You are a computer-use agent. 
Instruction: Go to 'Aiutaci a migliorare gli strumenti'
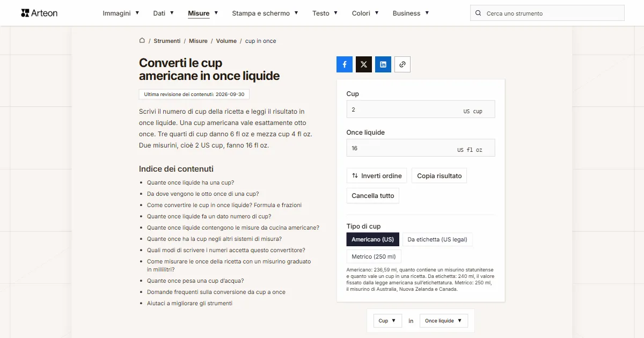(x=190, y=303)
